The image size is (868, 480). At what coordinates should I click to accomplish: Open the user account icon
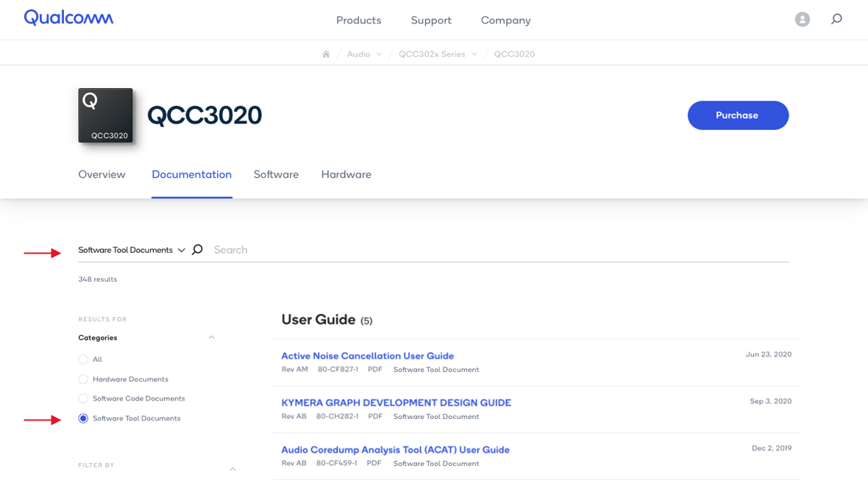[x=803, y=19]
